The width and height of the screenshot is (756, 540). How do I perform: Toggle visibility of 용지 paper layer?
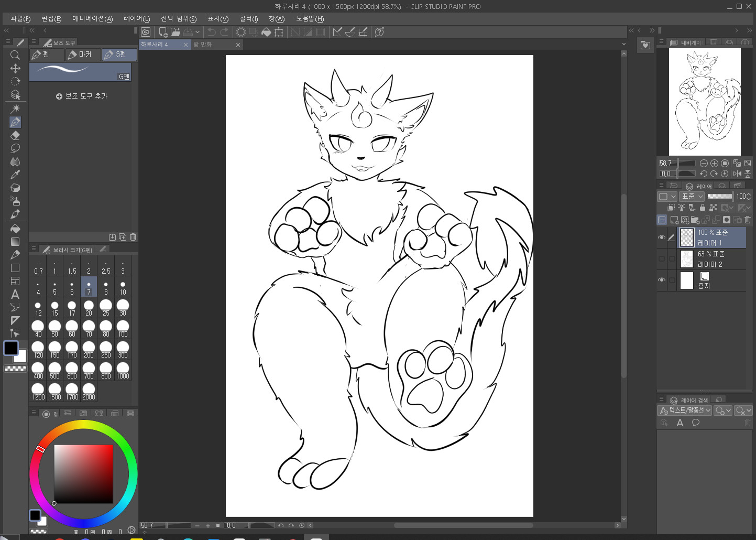662,280
